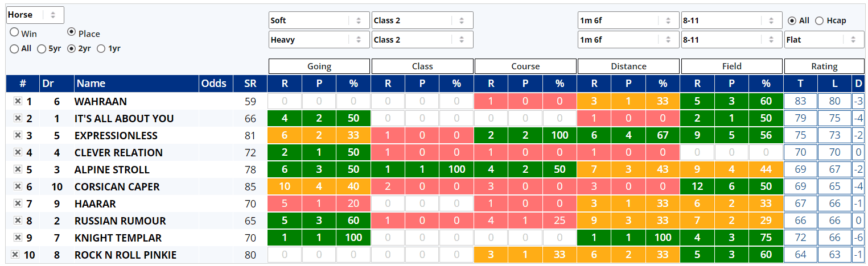Remove KNIGHT TEMPLAR with its X icon

(18, 238)
